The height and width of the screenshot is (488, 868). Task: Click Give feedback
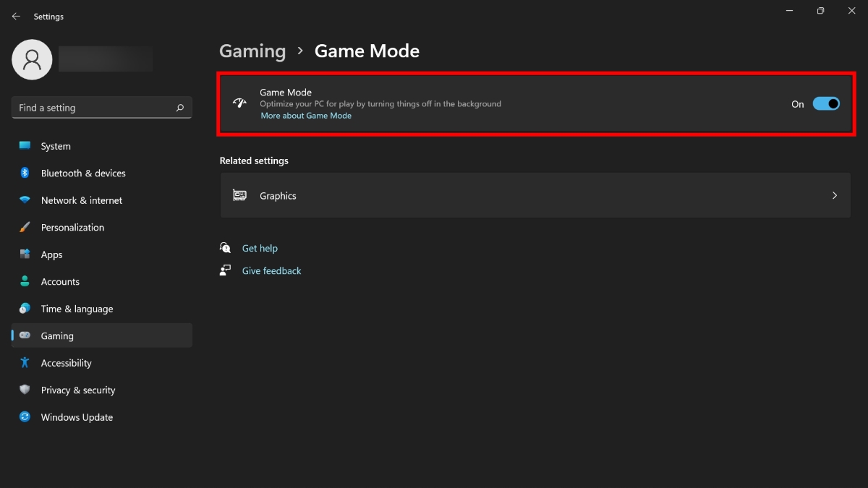pyautogui.click(x=271, y=270)
